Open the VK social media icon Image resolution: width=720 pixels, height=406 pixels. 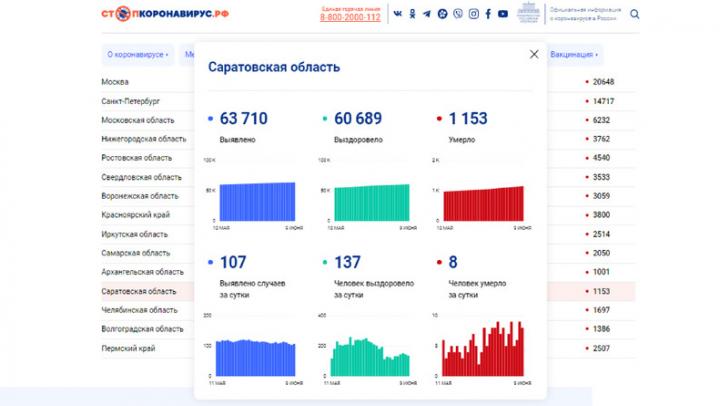397,15
